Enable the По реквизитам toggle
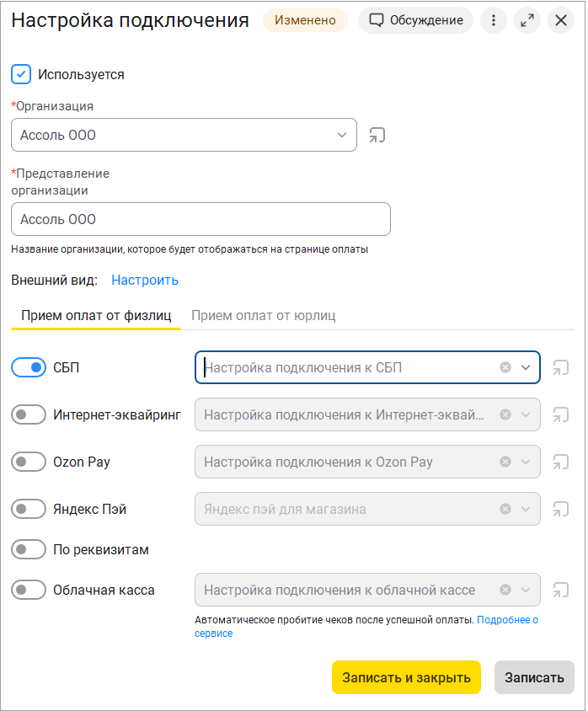 (x=29, y=549)
